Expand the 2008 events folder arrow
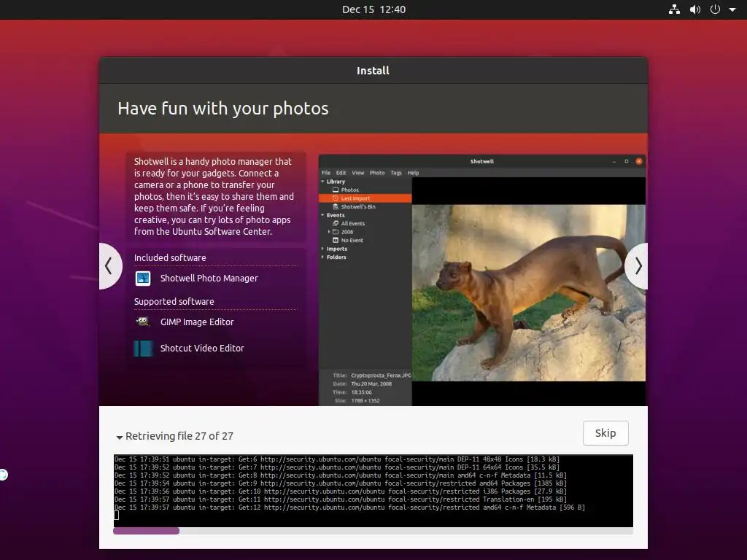Screen dimensions: 747x560 329,232
